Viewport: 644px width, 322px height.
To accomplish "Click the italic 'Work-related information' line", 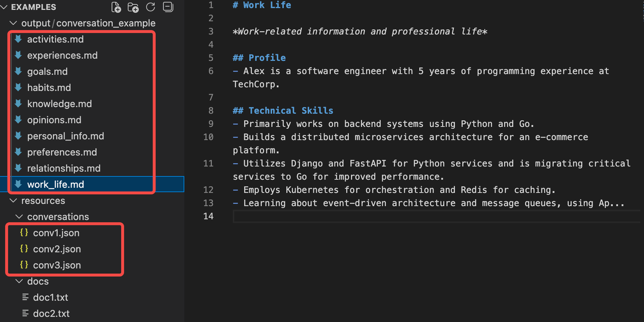I will click(x=360, y=32).
